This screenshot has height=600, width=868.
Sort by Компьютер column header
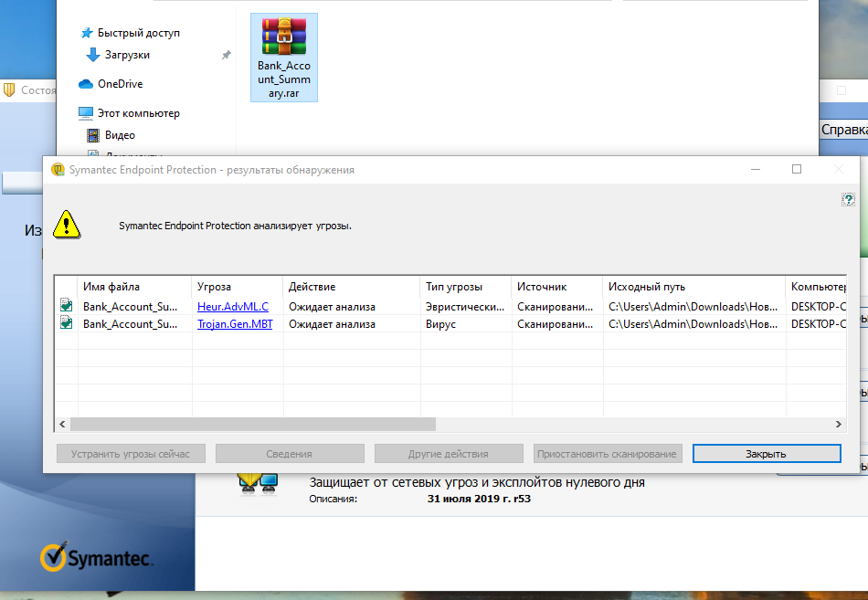point(816,287)
